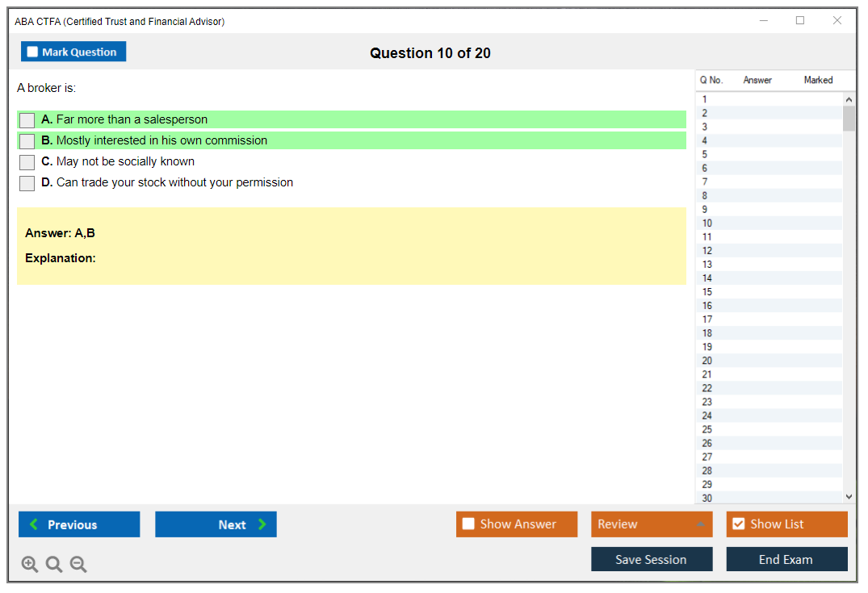This screenshot has height=593, width=868.
Task: Open the Review dropdown menu
Action: pyautogui.click(x=651, y=524)
